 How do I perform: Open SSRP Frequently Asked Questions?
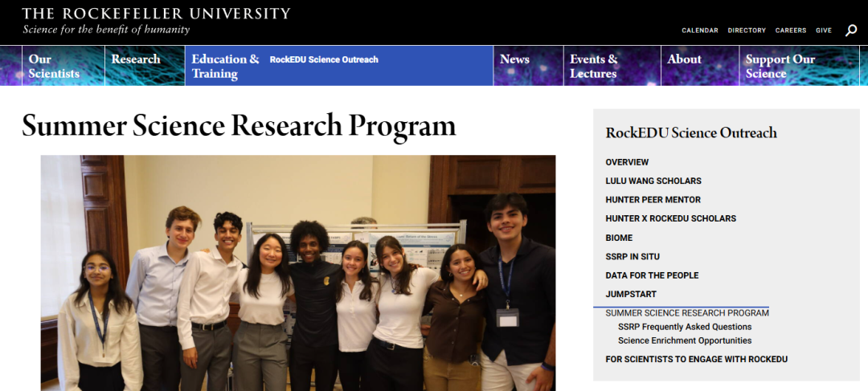coord(685,327)
